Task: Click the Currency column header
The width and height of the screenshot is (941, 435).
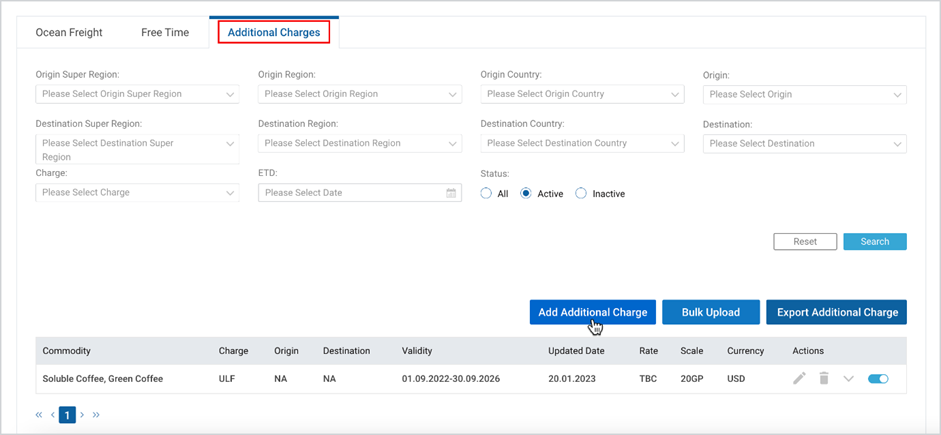Action: [x=746, y=351]
